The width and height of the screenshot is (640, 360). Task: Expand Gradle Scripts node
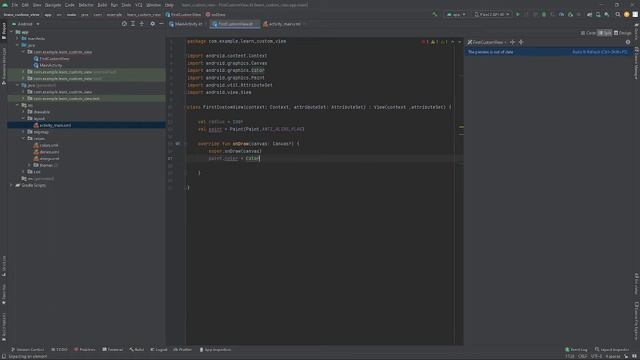point(12,185)
